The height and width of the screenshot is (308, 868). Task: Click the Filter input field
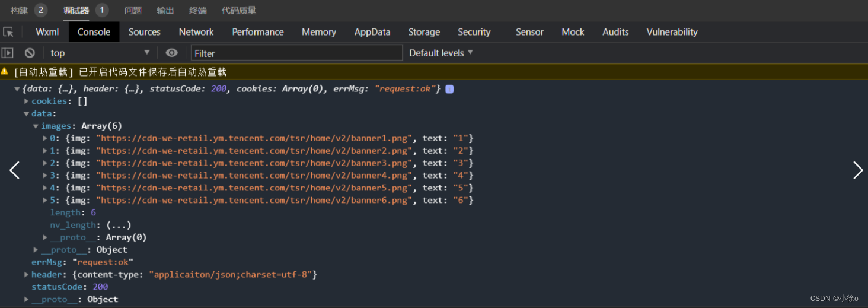[x=296, y=53]
